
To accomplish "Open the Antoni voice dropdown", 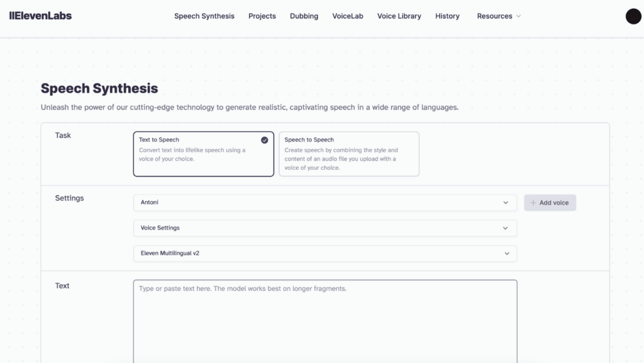I will tap(325, 202).
